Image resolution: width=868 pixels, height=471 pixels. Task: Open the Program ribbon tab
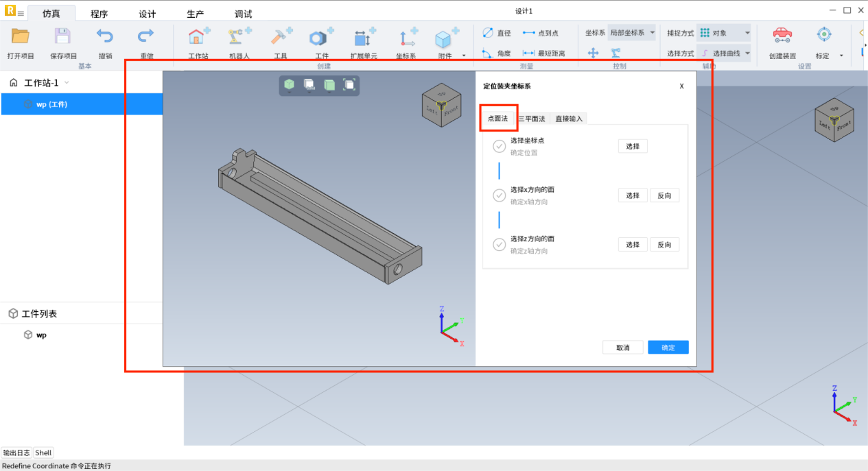99,14
